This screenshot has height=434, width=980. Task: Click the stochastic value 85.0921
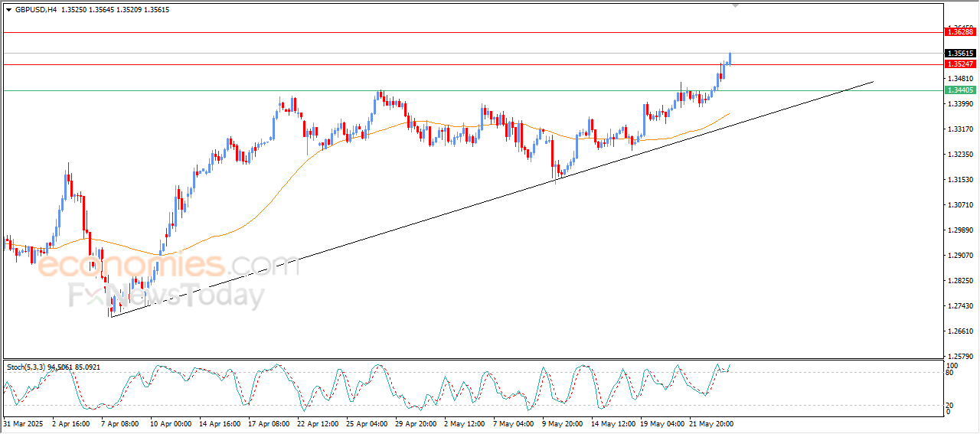[x=87, y=367]
